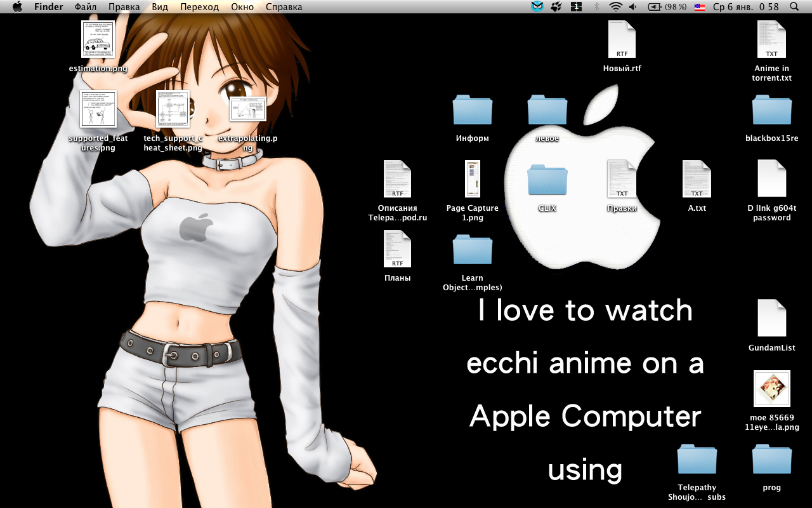Open the volume control in menu bar

click(x=633, y=7)
